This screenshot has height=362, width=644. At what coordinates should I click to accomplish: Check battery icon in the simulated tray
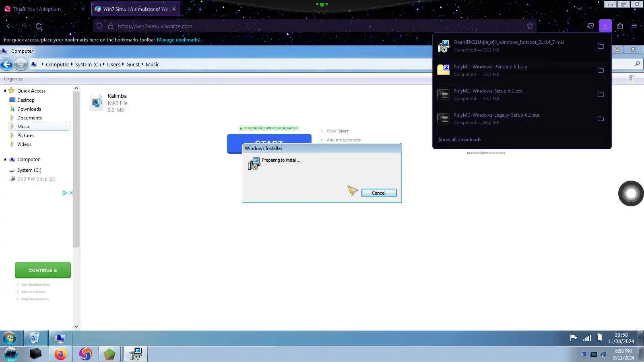pyautogui.click(x=599, y=338)
